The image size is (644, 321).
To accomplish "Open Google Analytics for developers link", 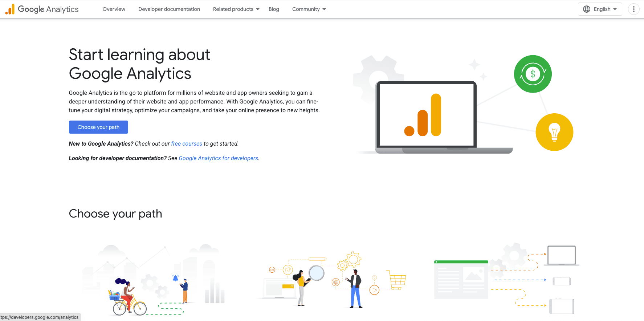I will 219,158.
